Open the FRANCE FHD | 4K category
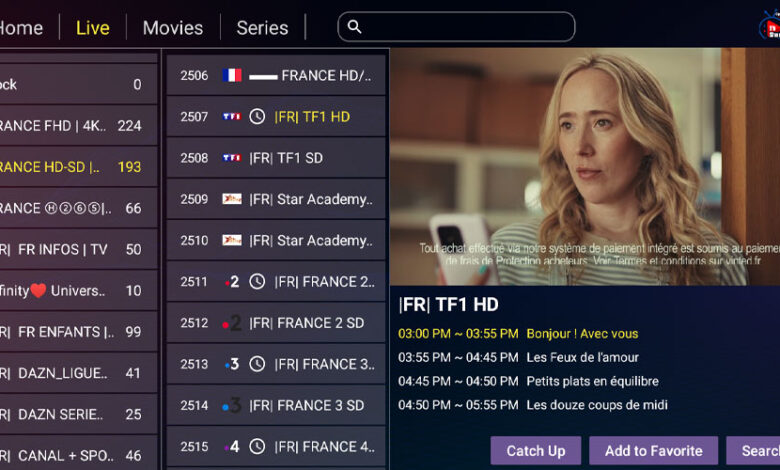 click(77, 125)
